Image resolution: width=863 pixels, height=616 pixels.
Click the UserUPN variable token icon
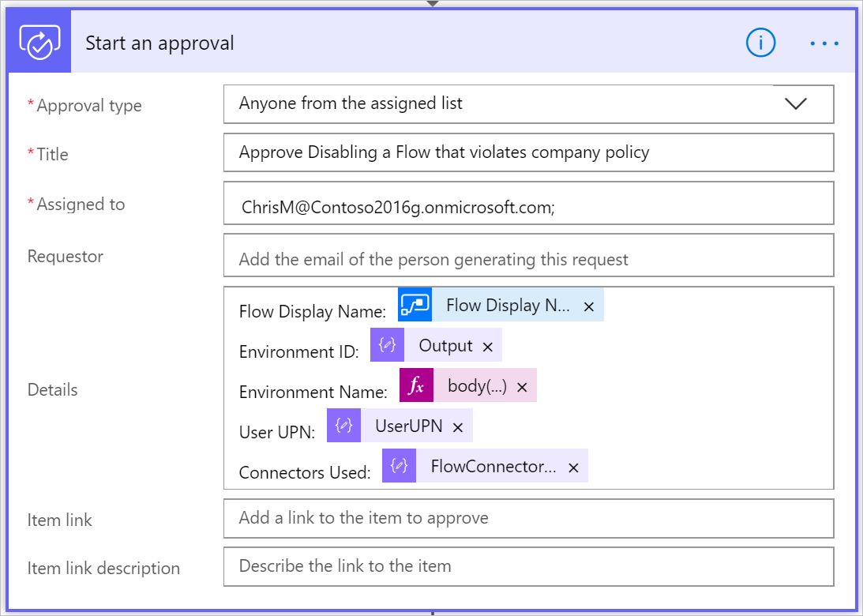pos(343,426)
